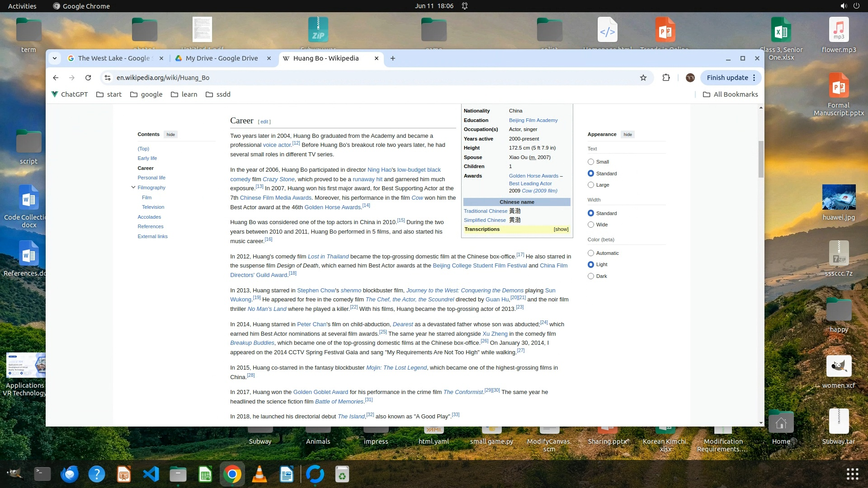Screen dimensions: 868x488
Task: Select the Wide width radio button
Action: (x=591, y=225)
